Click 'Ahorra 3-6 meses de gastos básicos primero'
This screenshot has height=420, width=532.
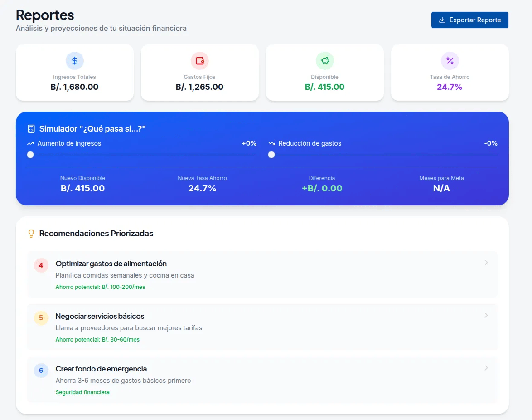pyautogui.click(x=123, y=381)
